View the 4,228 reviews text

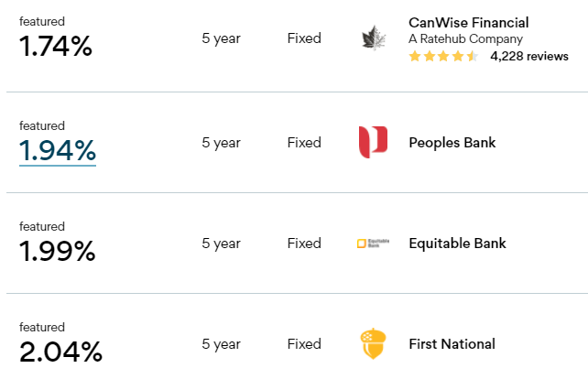point(529,56)
